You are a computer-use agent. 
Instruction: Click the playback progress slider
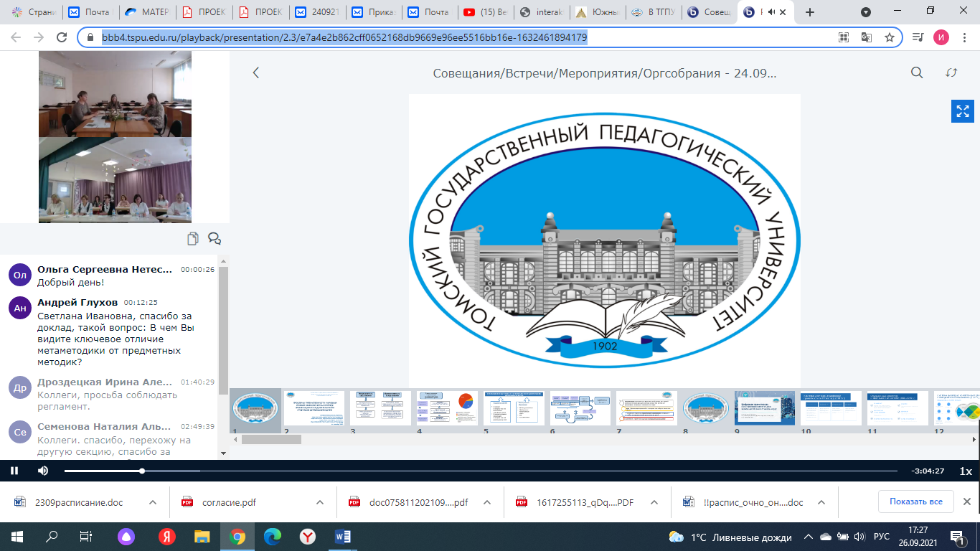point(481,471)
